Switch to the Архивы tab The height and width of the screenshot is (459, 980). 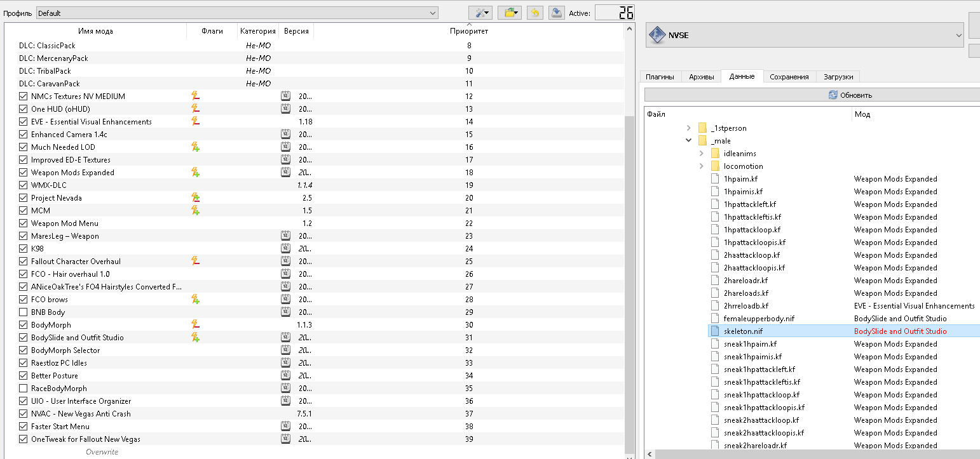(x=701, y=77)
